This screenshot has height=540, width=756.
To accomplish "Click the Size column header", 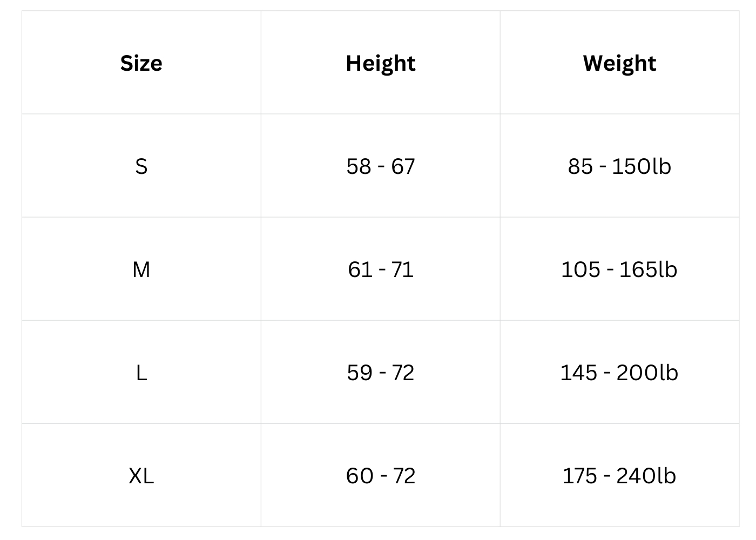I will [x=141, y=63].
